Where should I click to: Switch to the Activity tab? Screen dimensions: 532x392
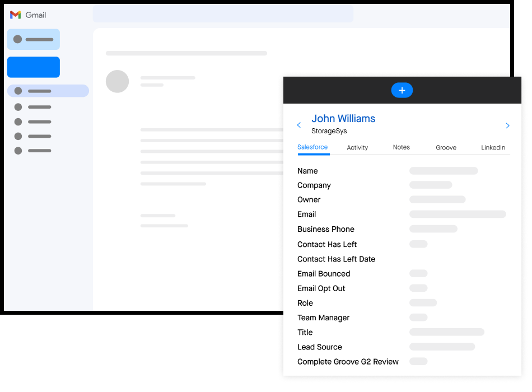[x=357, y=147]
